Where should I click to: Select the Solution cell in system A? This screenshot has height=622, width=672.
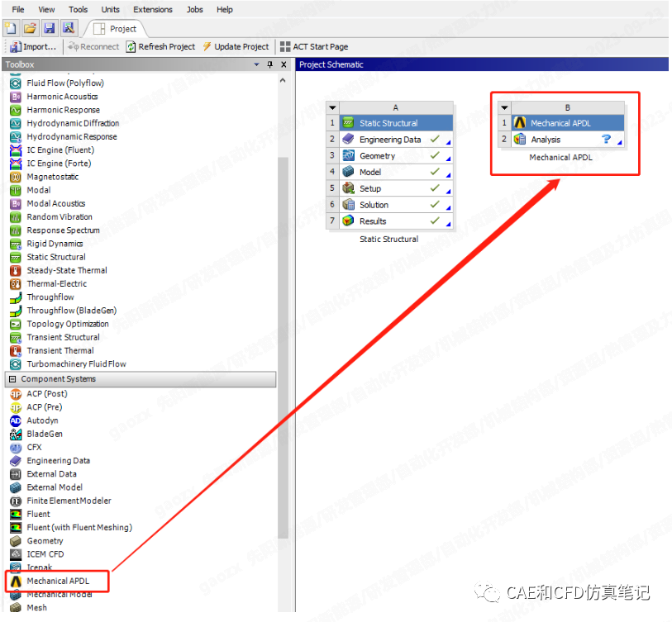pos(396,205)
